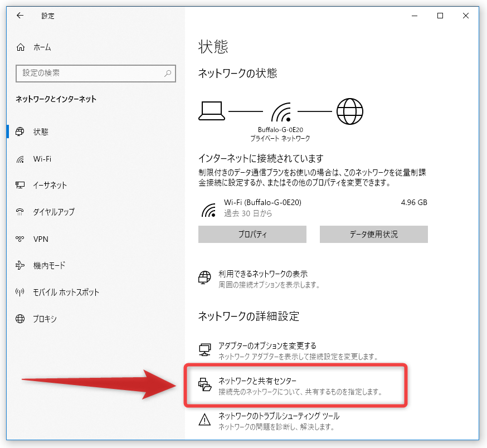Viewport: 487px width, 448px height.
Task: Click the プロキシ globe icon
Action: coord(20,319)
